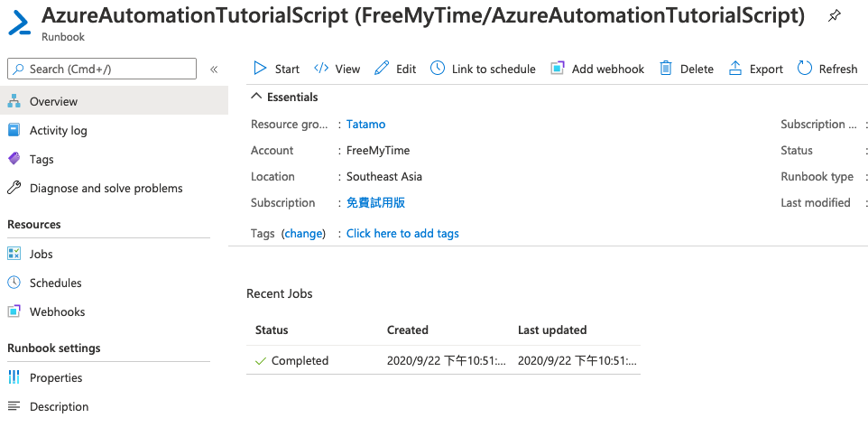Click the Properties bars icon
This screenshot has height=427, width=868.
coord(14,377)
